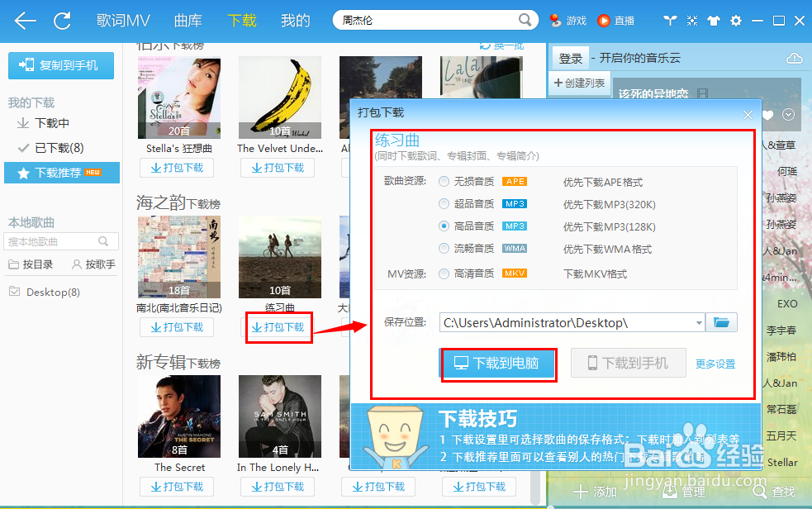Click 换一批 refresh link
The image size is (812, 509).
click(501, 45)
